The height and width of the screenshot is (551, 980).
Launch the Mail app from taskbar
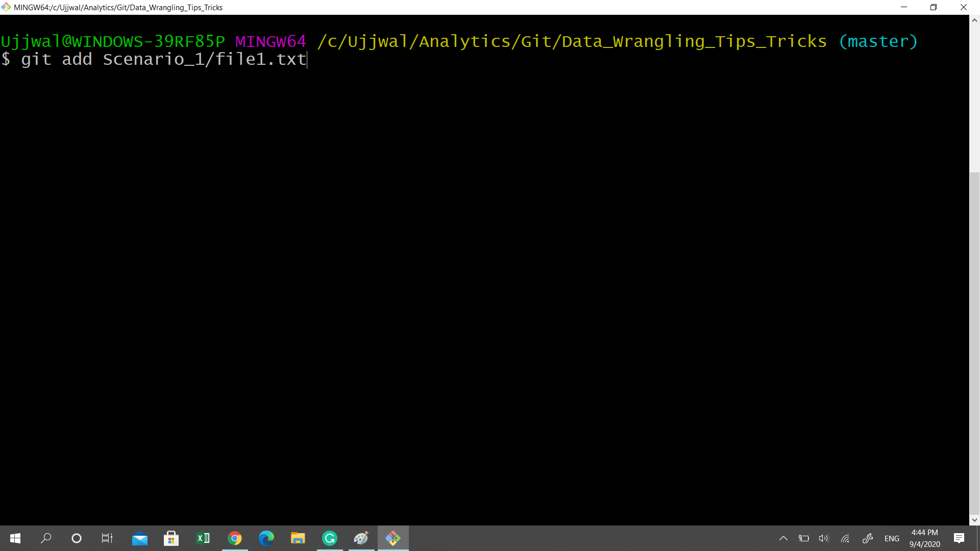click(x=139, y=538)
